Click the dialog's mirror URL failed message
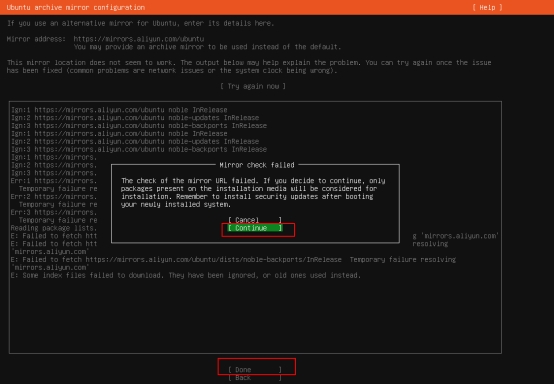Image resolution: width=554 pixels, height=384 pixels. [253, 193]
